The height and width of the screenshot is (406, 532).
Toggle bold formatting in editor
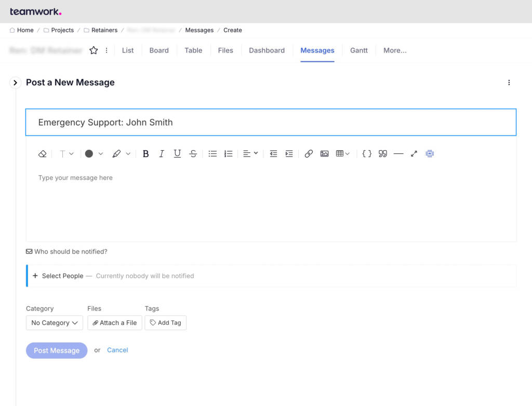coord(145,154)
